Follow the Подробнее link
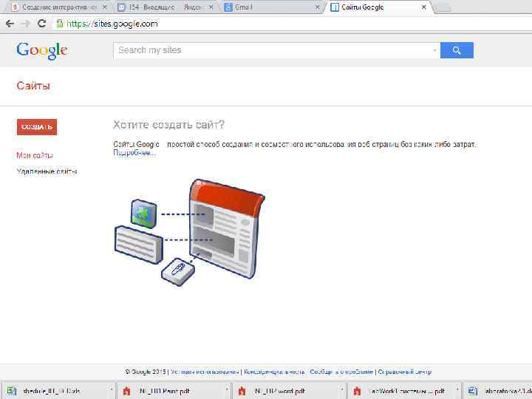 click(x=134, y=153)
